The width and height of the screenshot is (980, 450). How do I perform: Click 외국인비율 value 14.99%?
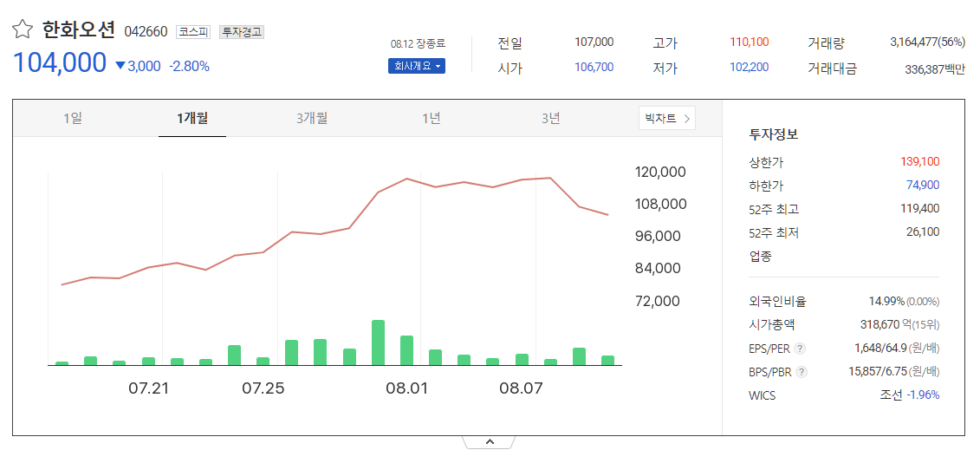tap(886, 302)
